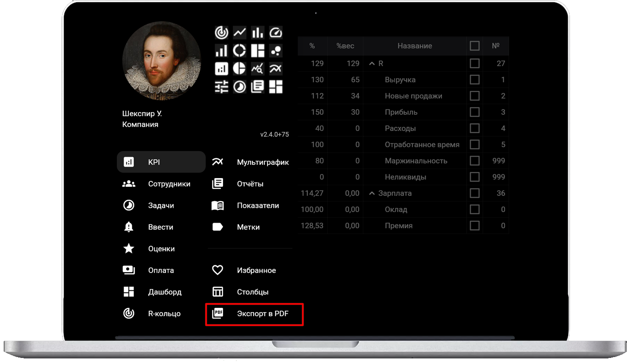Click the 114,27 value in the Зарплата row
The height and width of the screenshot is (364, 627).
(312, 193)
